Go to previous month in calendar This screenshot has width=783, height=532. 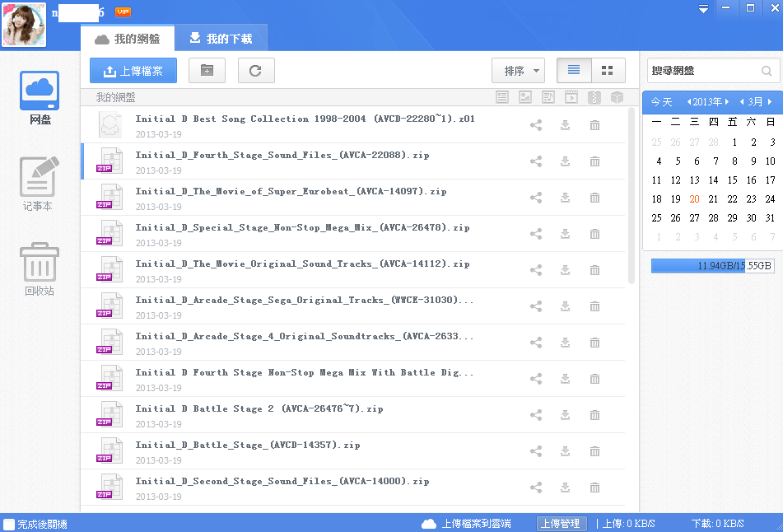click(742, 101)
